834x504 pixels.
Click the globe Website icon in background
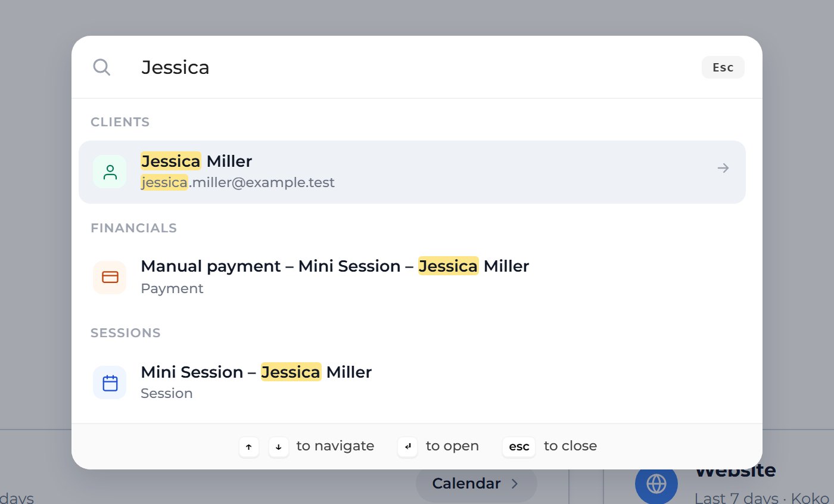pos(656,483)
